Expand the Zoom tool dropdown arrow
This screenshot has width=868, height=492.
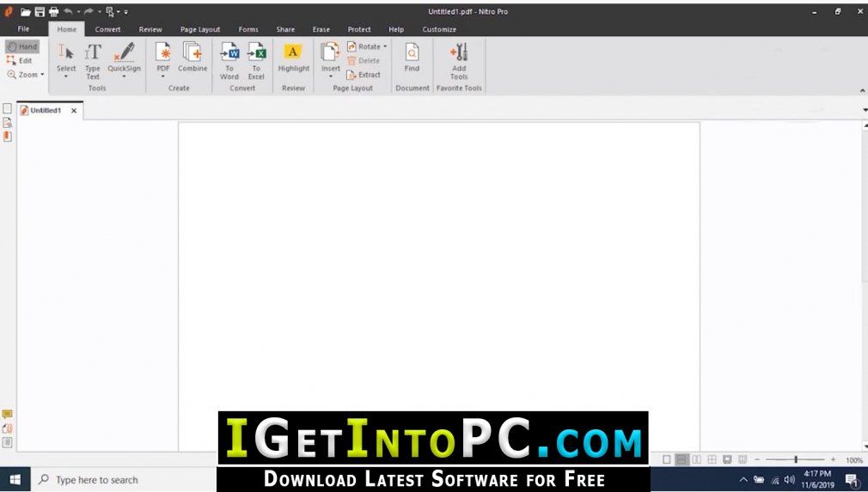pos(42,74)
